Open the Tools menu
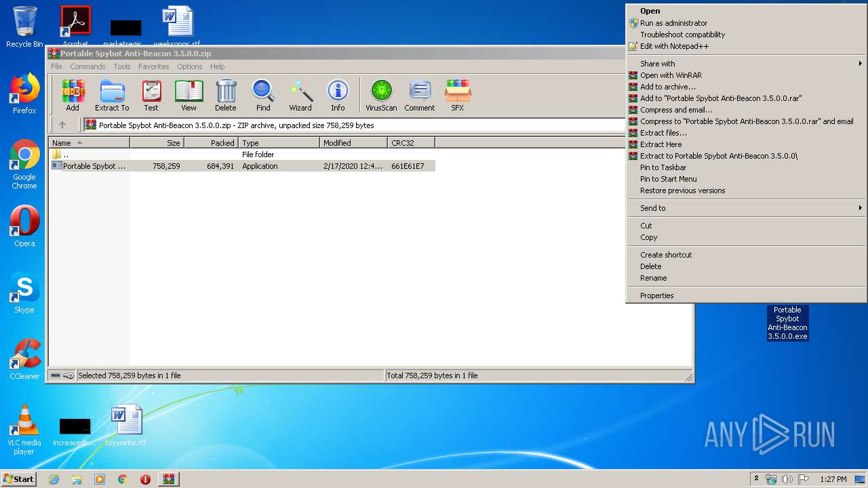The height and width of the screenshot is (488, 868). point(122,66)
